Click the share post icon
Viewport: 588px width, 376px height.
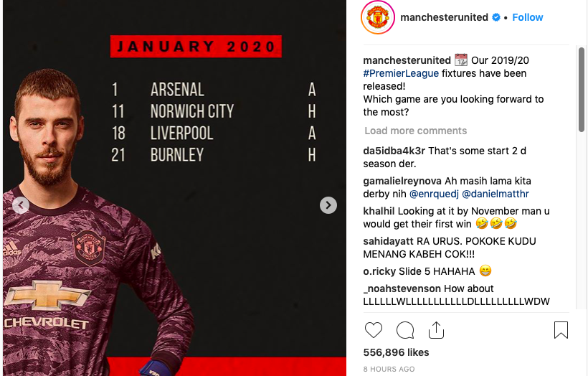point(436,330)
